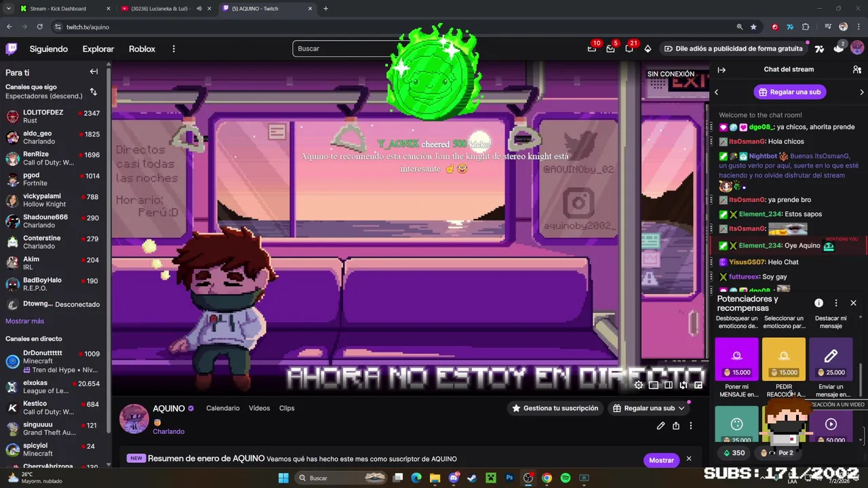Open picture-in-picture in the player
868x488 pixels.
tap(698, 385)
